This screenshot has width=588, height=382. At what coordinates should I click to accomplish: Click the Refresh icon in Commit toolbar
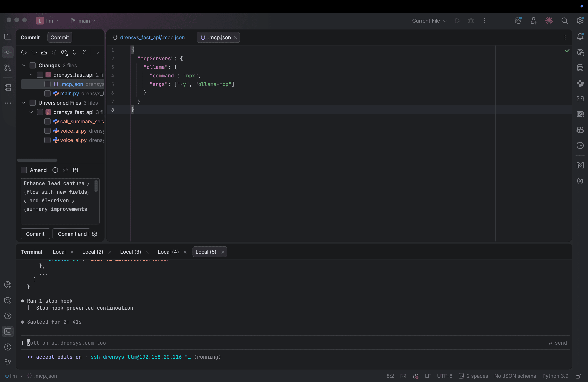pos(24,52)
